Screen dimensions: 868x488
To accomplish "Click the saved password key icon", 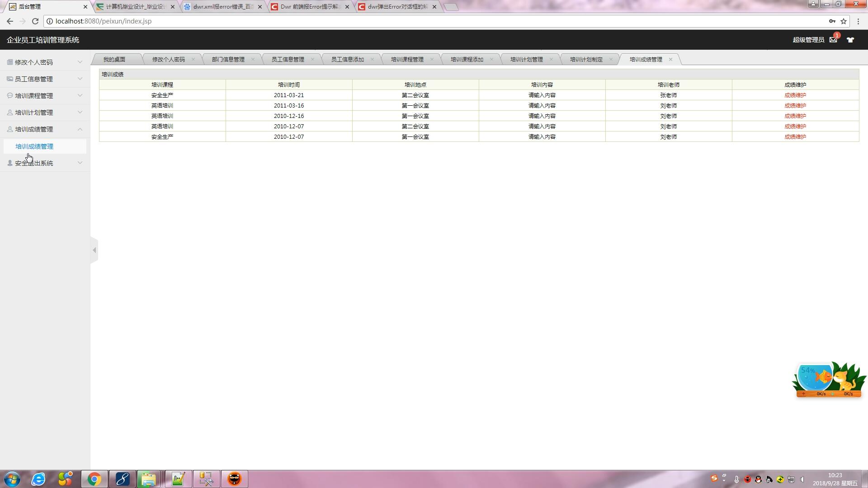I will [832, 21].
